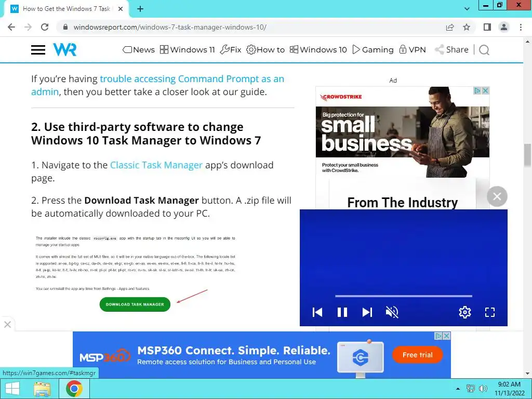The height and width of the screenshot is (399, 532).
Task: Open video player settings gear
Action: pos(465,312)
